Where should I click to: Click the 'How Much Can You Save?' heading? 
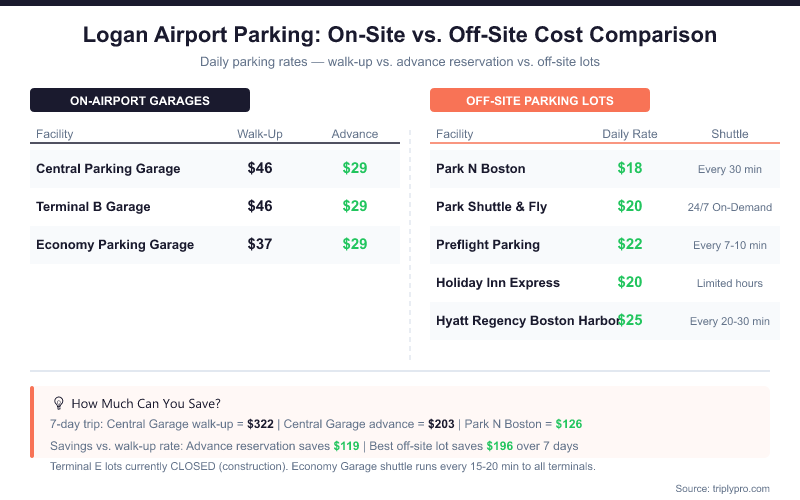coord(146,403)
